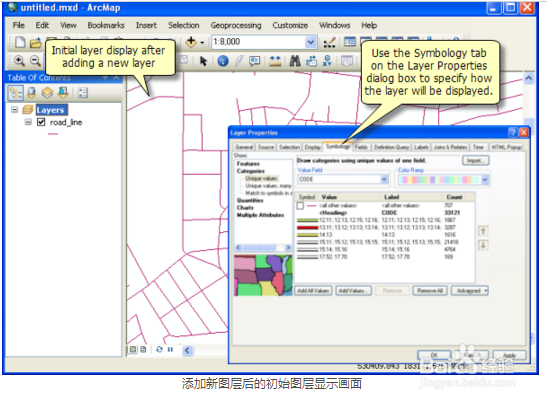Click the New Map File icon

tap(20, 42)
